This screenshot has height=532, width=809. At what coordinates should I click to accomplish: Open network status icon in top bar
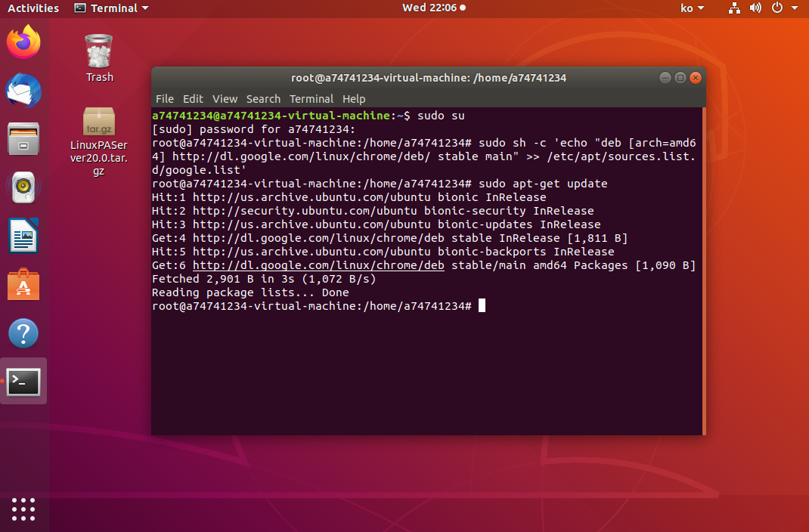(734, 8)
